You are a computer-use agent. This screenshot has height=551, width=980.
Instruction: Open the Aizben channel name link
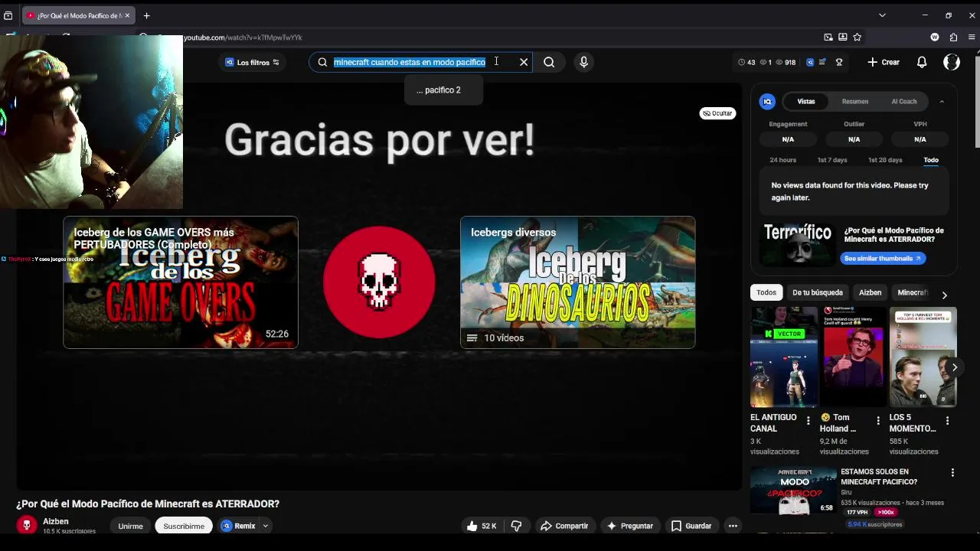(x=56, y=521)
